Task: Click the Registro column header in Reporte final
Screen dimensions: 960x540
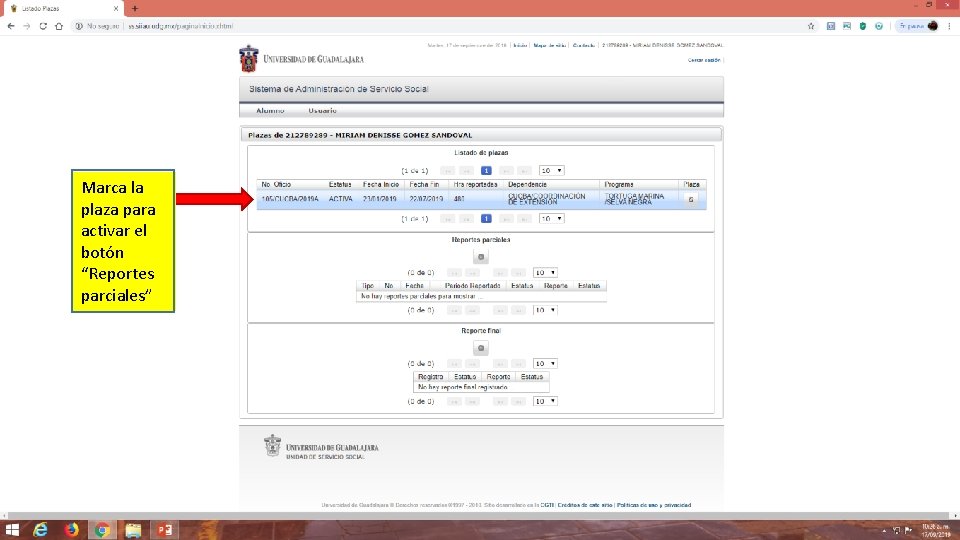Action: coord(430,377)
